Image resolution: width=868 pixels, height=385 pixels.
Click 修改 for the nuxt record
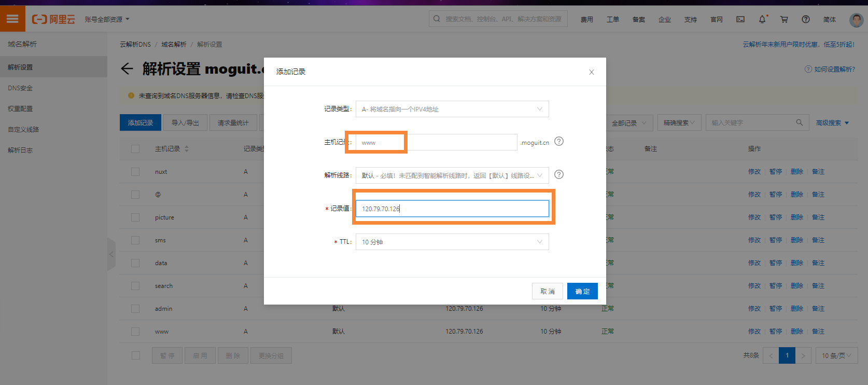coord(754,172)
